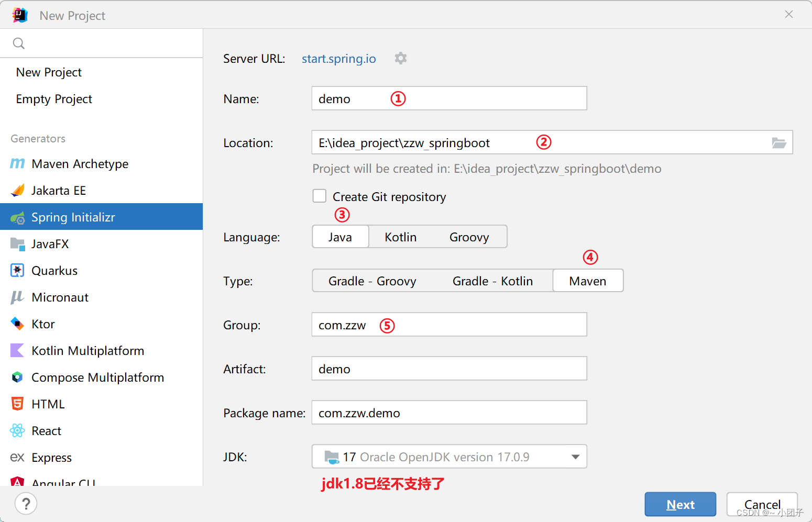
Task: Click the Micronaut mu icon
Action: coord(17,297)
